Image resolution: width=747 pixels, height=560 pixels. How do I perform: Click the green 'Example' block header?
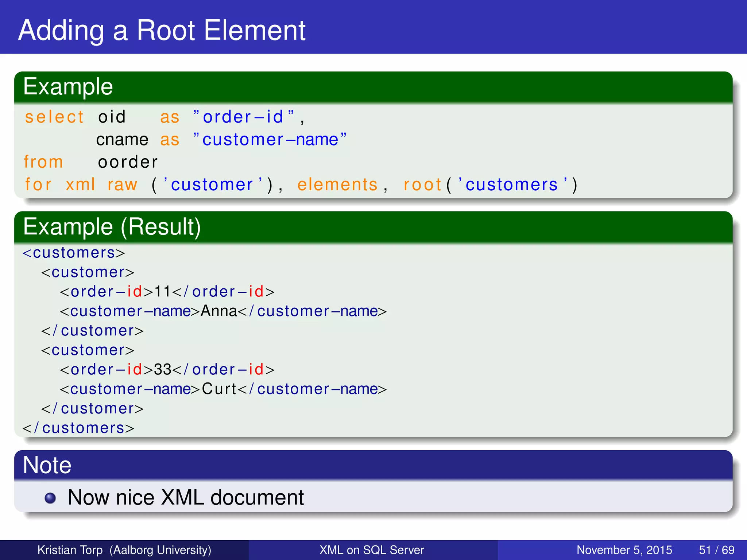(x=373, y=87)
